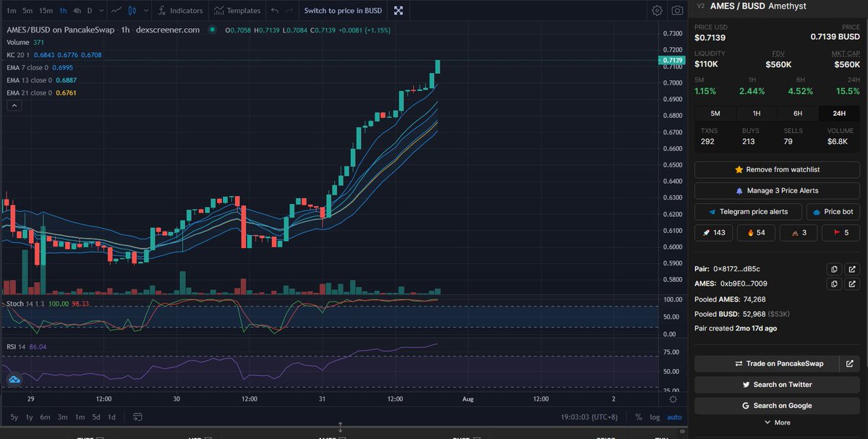Remove AMES from watchlist

777,169
